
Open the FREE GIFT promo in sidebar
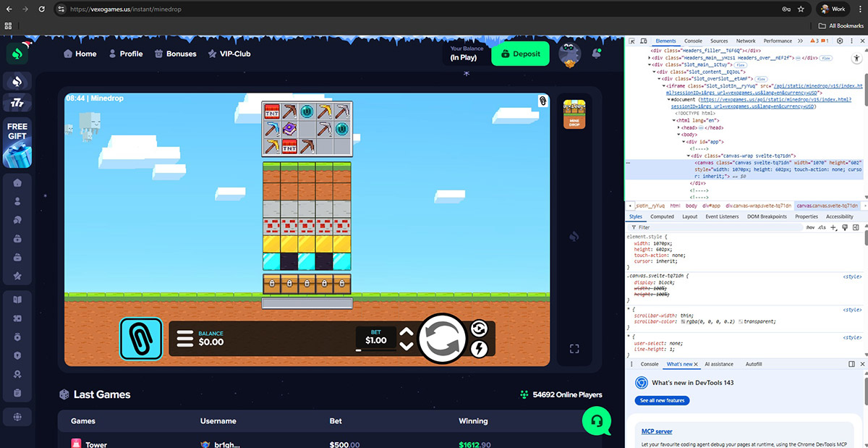coord(17,142)
